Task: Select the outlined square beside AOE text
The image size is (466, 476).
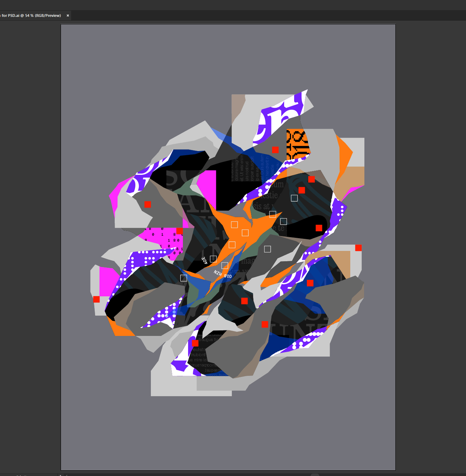Action: [x=213, y=259]
